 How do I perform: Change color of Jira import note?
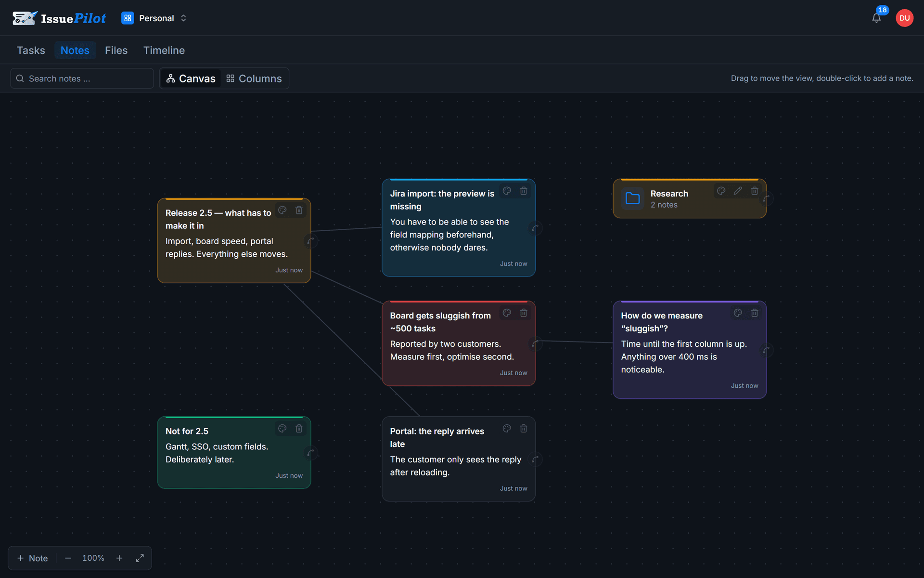point(507,191)
